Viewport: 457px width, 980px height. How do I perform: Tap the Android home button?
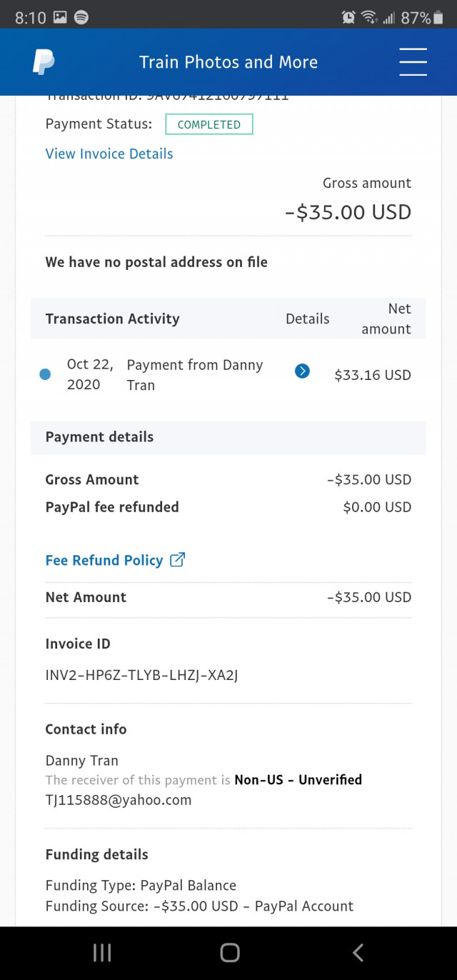[x=230, y=952]
